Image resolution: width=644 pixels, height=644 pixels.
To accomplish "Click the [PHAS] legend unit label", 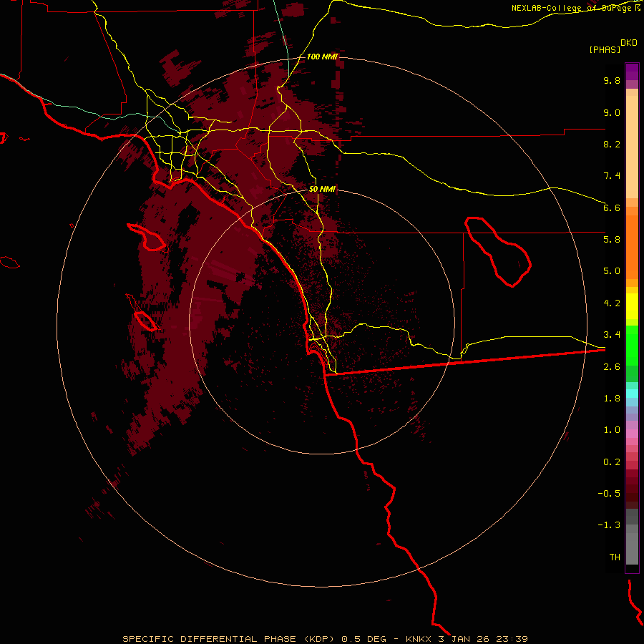I will [x=605, y=49].
